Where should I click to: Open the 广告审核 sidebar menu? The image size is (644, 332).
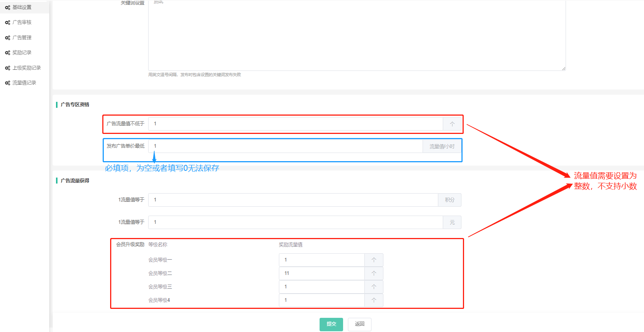point(22,22)
